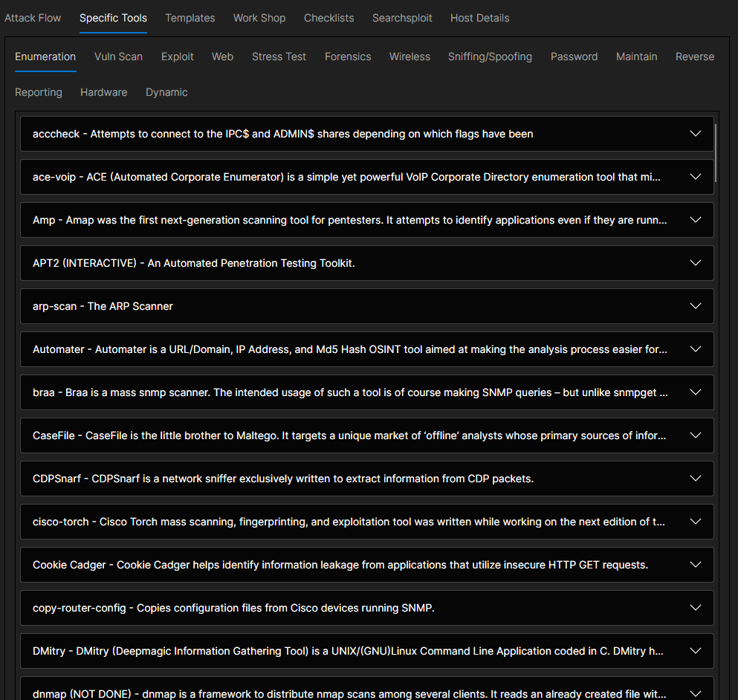Select the Vuln Scan category tab
This screenshot has width=738, height=700.
click(x=118, y=56)
